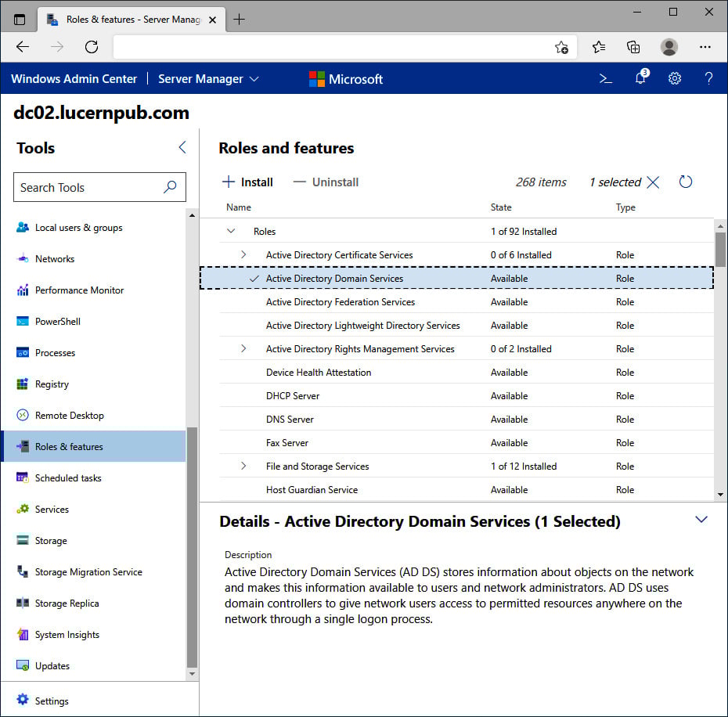Deselect Active Directory Domain Services checkmark

click(254, 279)
